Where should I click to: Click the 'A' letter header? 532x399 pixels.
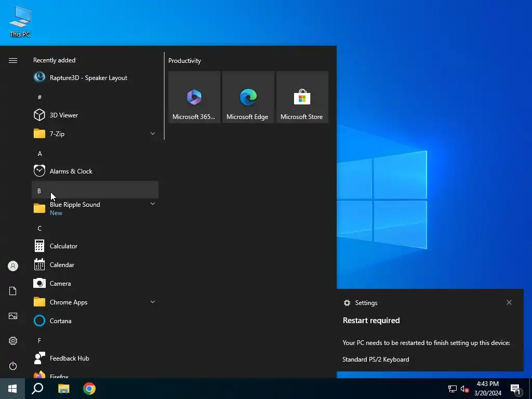point(95,154)
